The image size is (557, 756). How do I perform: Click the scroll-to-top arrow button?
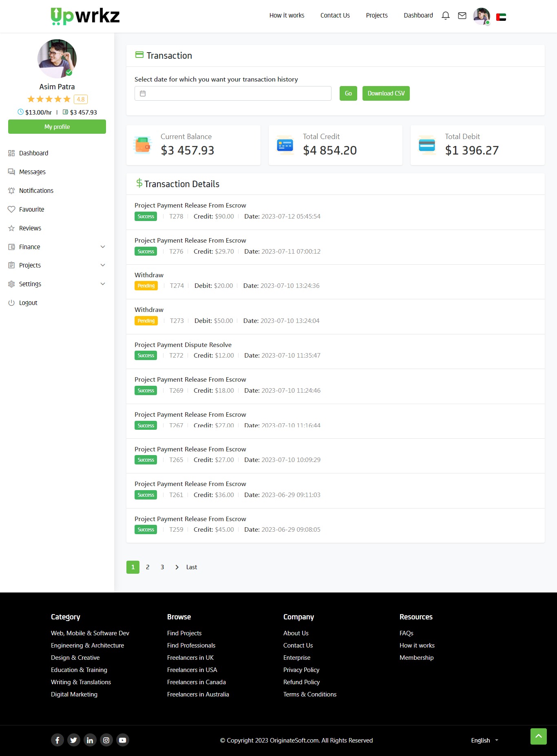coord(538,736)
